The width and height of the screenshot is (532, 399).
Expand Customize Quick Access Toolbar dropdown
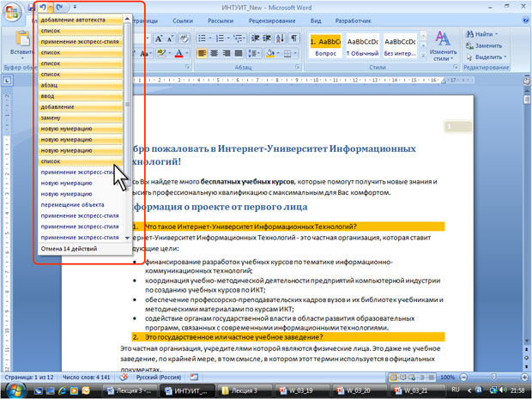75,7
